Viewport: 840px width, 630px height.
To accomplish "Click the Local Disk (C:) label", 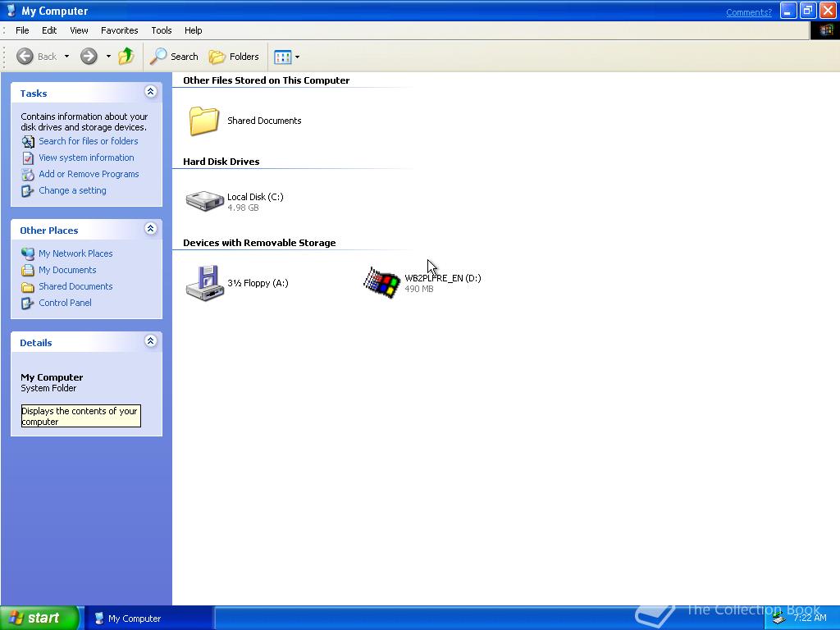I will (255, 197).
